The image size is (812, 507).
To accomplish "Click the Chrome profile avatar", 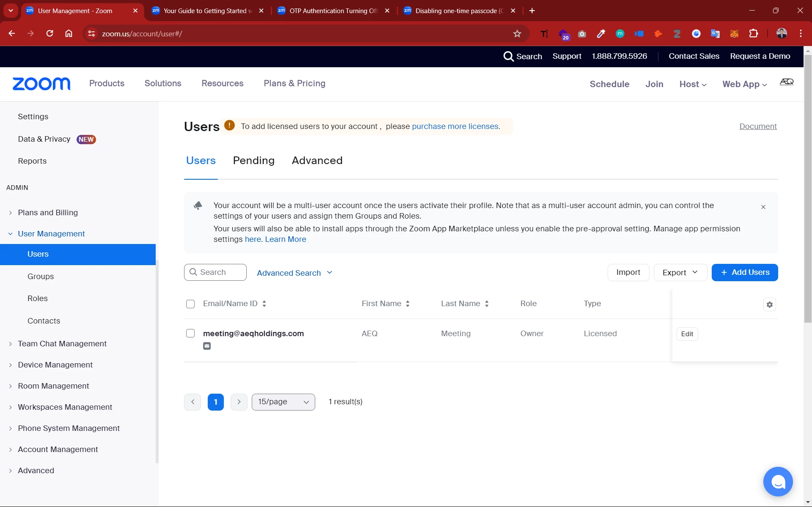I will point(782,34).
